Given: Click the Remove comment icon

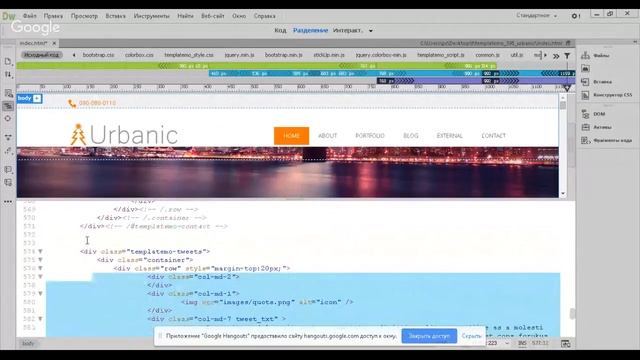Looking at the screenshot, I should coord(8,182).
